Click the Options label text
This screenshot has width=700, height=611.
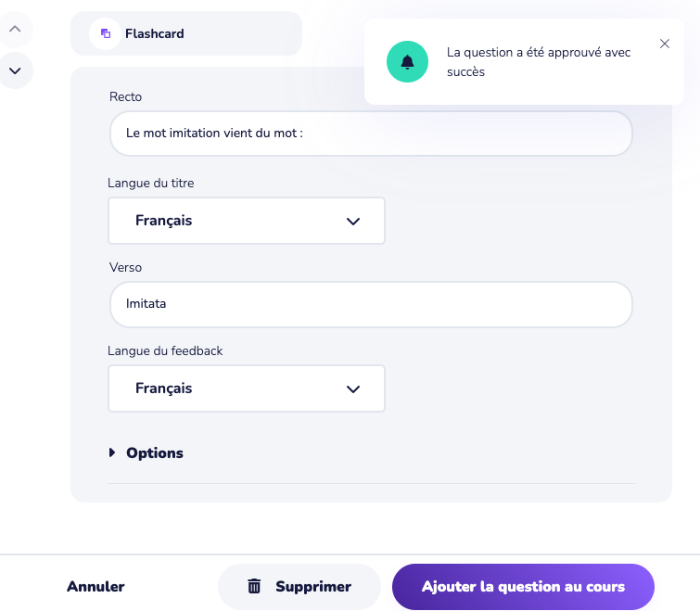point(155,453)
